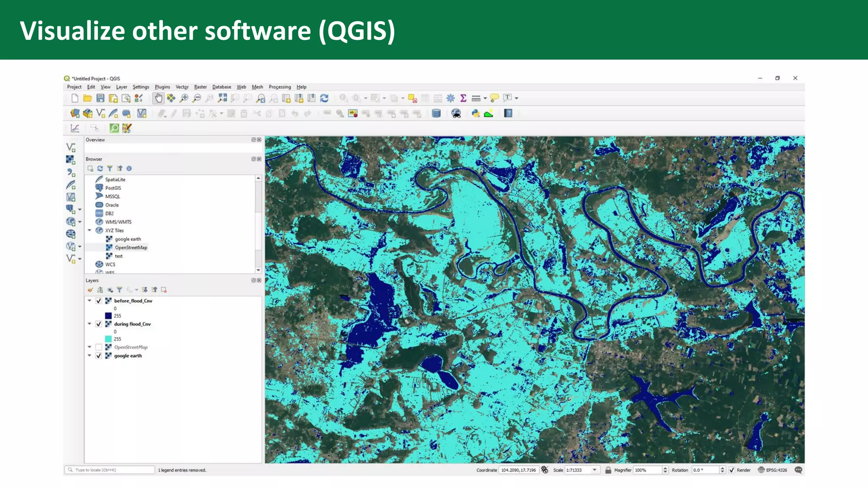Screen dimensions: 868x488
Task: Open the Data Source Manager icon
Action: coord(75,114)
